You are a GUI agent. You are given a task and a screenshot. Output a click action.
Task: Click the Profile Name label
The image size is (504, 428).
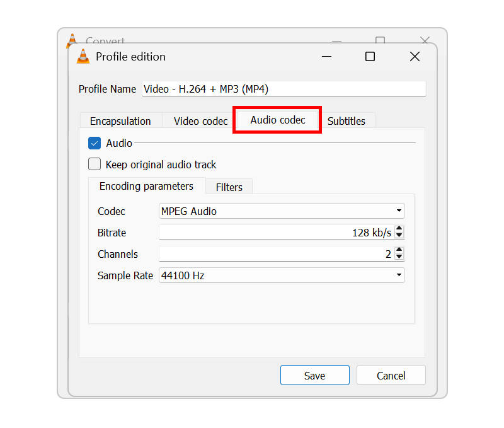click(x=107, y=89)
